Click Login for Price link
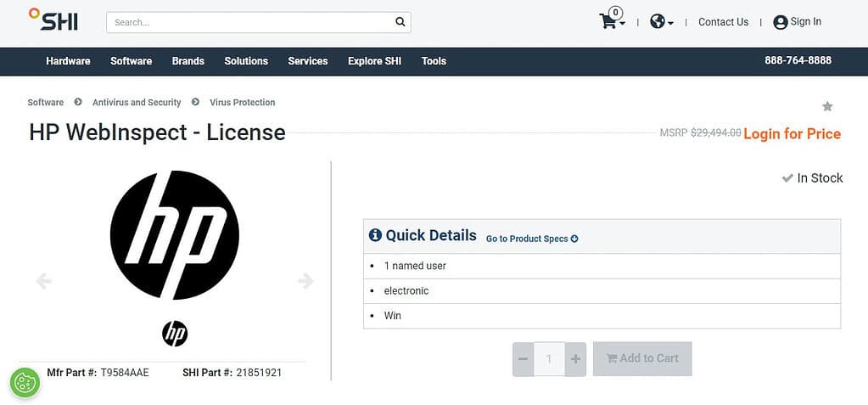 [x=792, y=133]
